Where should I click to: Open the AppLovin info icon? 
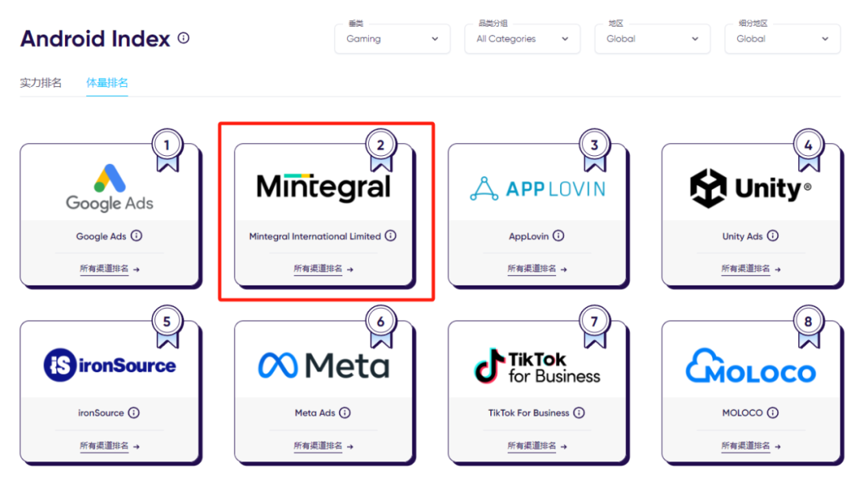pos(559,236)
